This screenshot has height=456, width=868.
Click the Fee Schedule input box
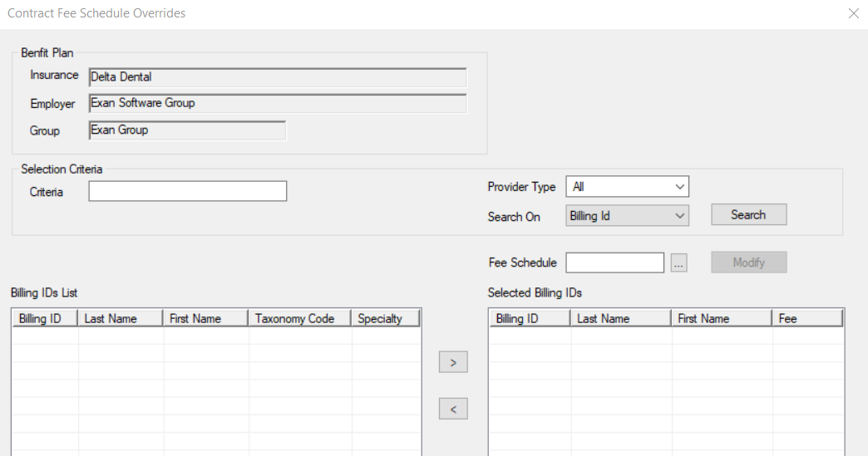point(614,263)
